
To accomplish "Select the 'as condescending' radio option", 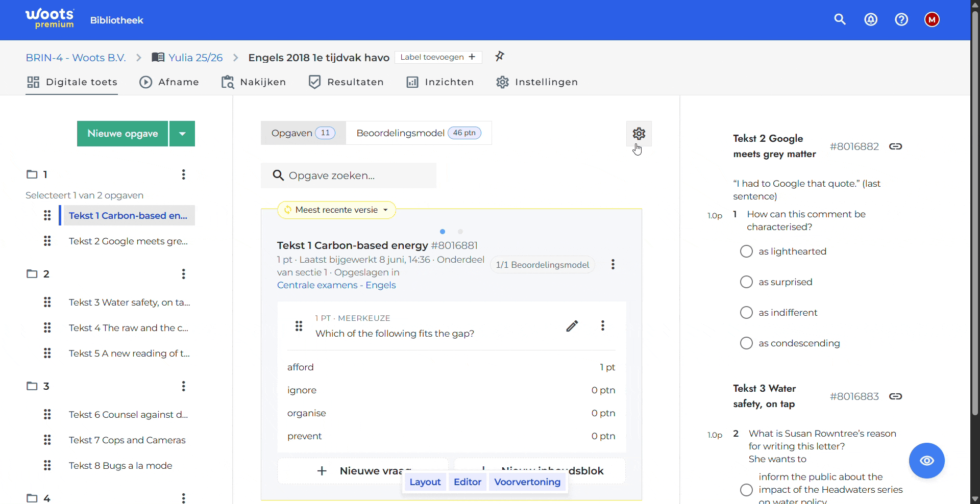I will point(746,343).
